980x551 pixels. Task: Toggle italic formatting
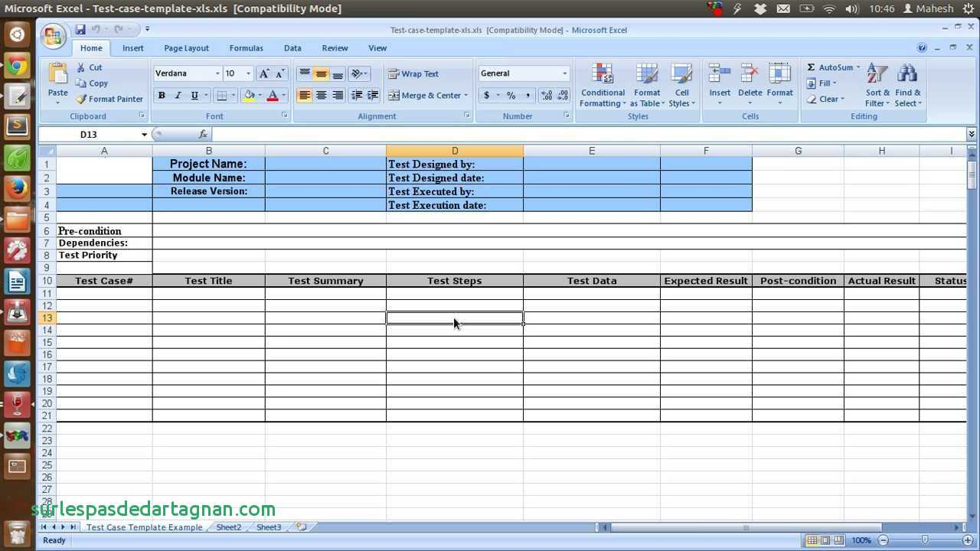click(x=178, y=95)
